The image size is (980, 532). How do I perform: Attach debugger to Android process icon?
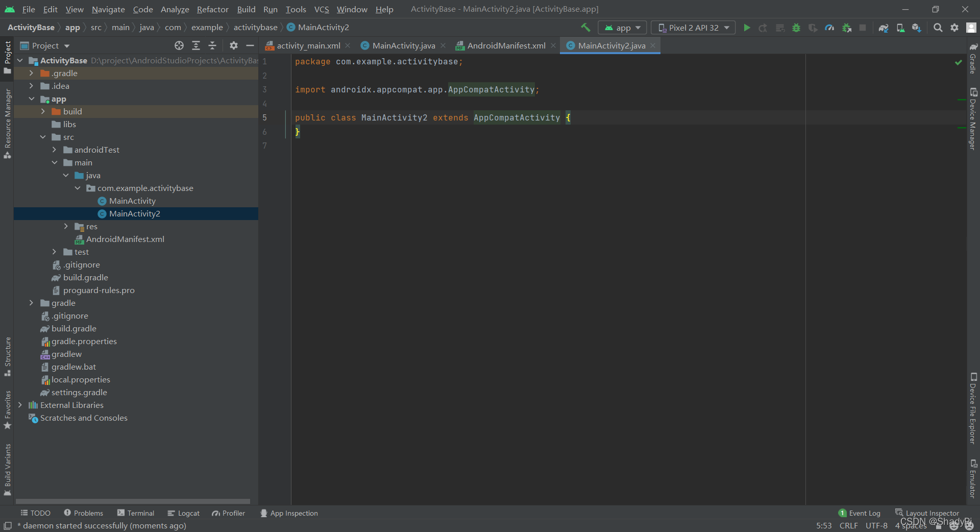coord(847,28)
